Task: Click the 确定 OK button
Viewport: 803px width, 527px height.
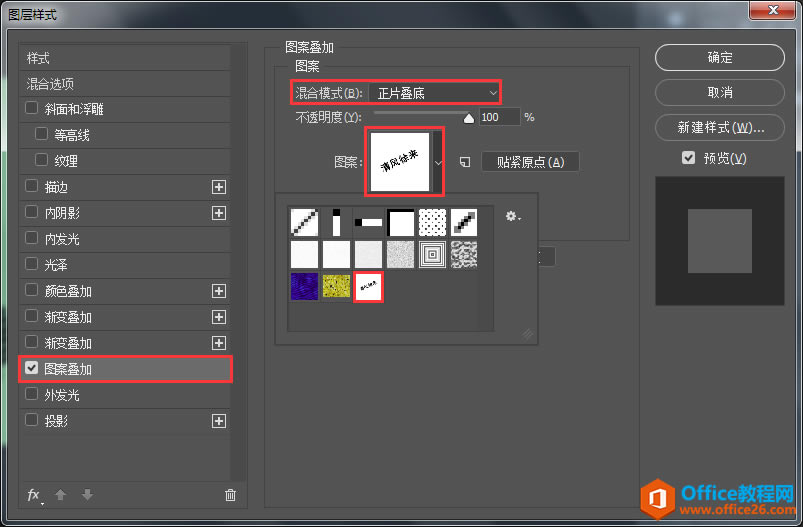Action: point(720,57)
